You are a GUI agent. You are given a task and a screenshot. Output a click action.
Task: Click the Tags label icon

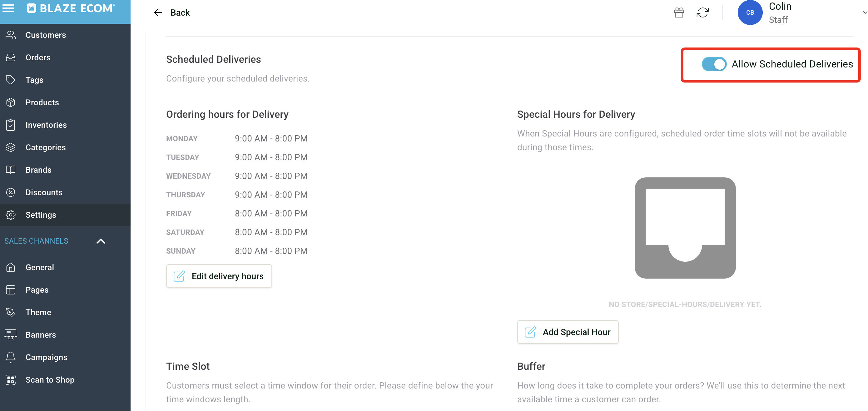pos(11,80)
